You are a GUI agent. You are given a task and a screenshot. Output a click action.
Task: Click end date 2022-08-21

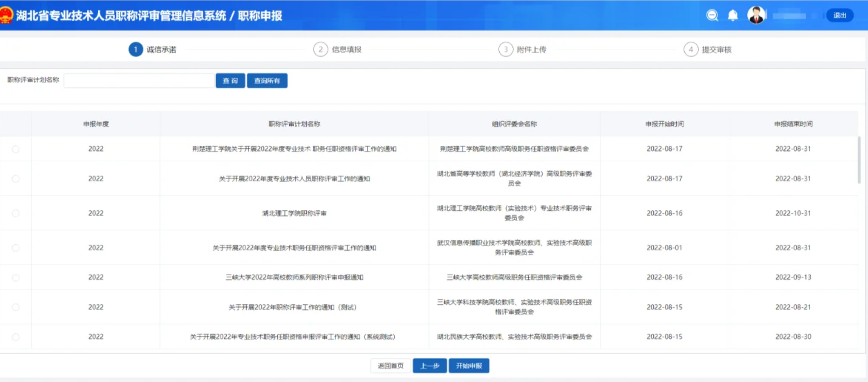point(793,307)
